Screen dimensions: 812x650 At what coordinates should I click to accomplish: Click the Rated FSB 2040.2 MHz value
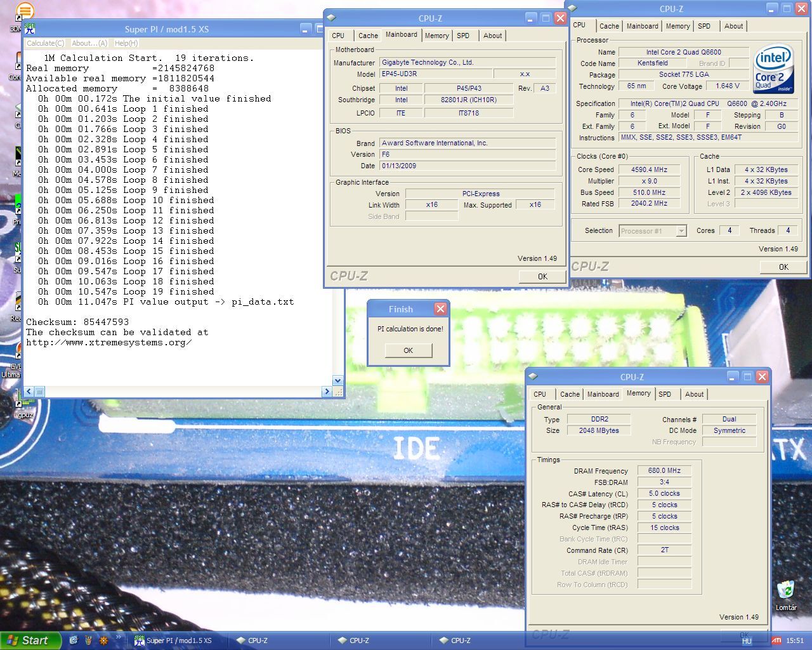point(649,204)
